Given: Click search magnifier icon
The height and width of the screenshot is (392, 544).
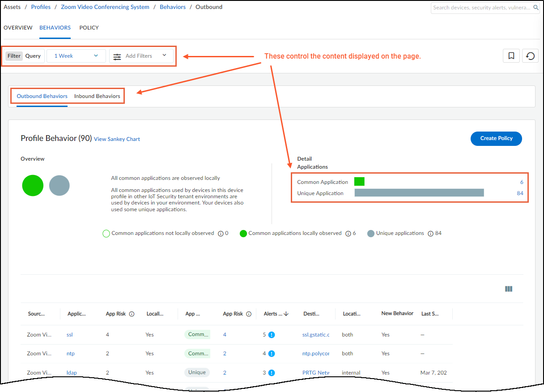Looking at the screenshot, I should click(x=536, y=8).
